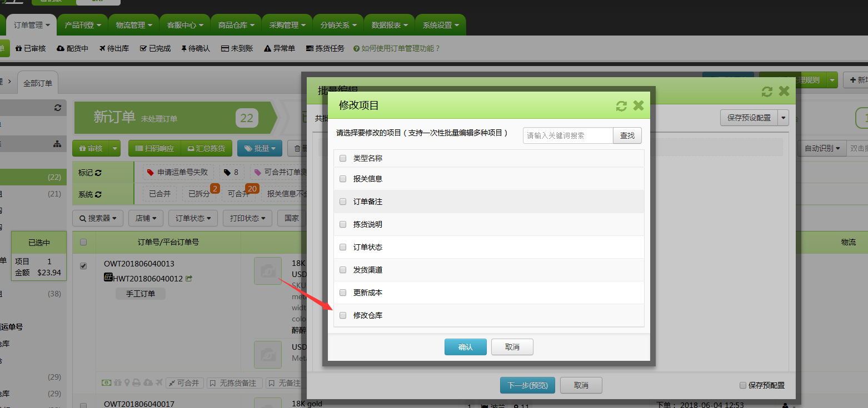This screenshot has height=408, width=868.
Task: Go to 待出库 orders
Action: coord(114,49)
